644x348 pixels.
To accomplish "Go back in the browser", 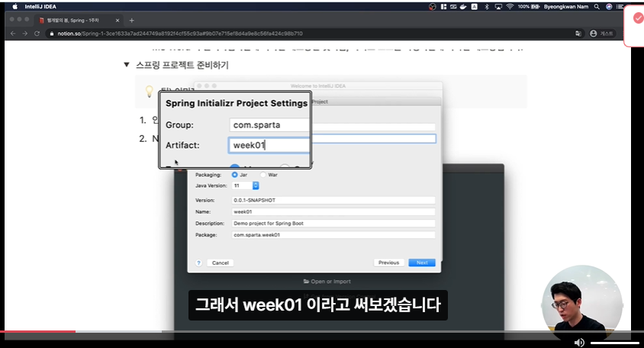I will pos(13,34).
